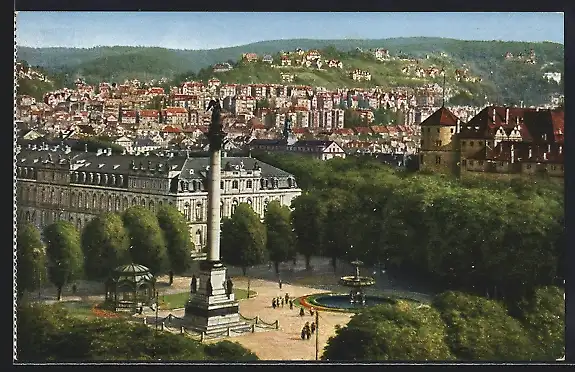Viewport: 575px width, 372px height.
Task: Click the pedestrians walking on the lower path
Action: point(308,330)
